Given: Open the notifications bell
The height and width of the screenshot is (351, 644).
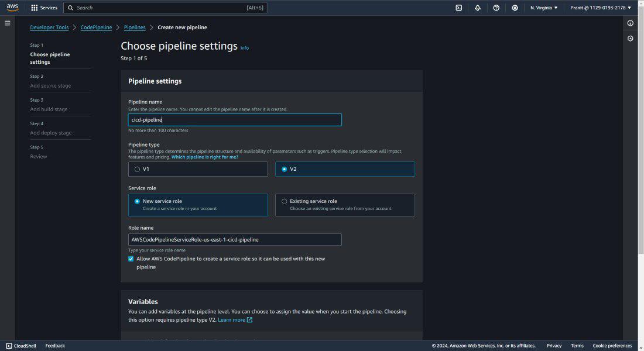Looking at the screenshot, I should (477, 8).
